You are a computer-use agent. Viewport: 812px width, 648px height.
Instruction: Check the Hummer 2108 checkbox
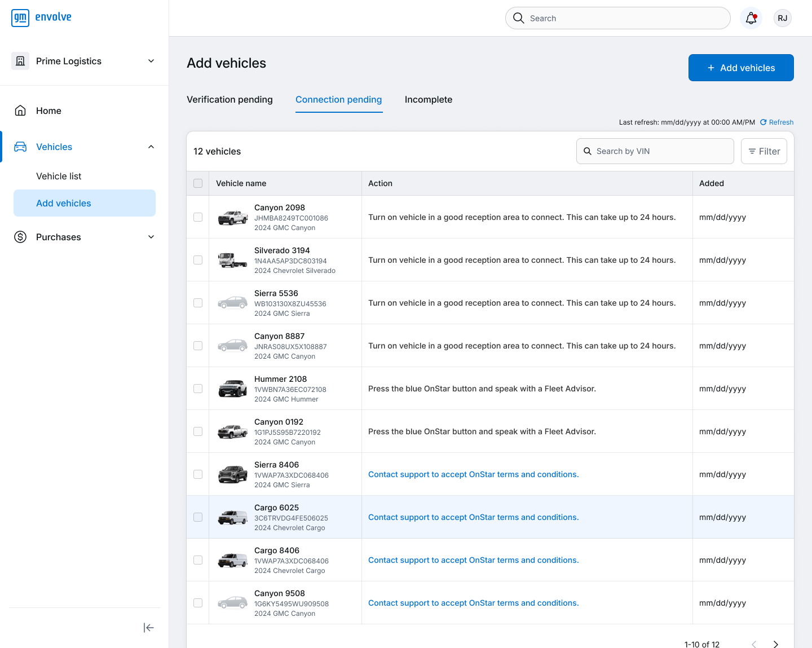198,389
